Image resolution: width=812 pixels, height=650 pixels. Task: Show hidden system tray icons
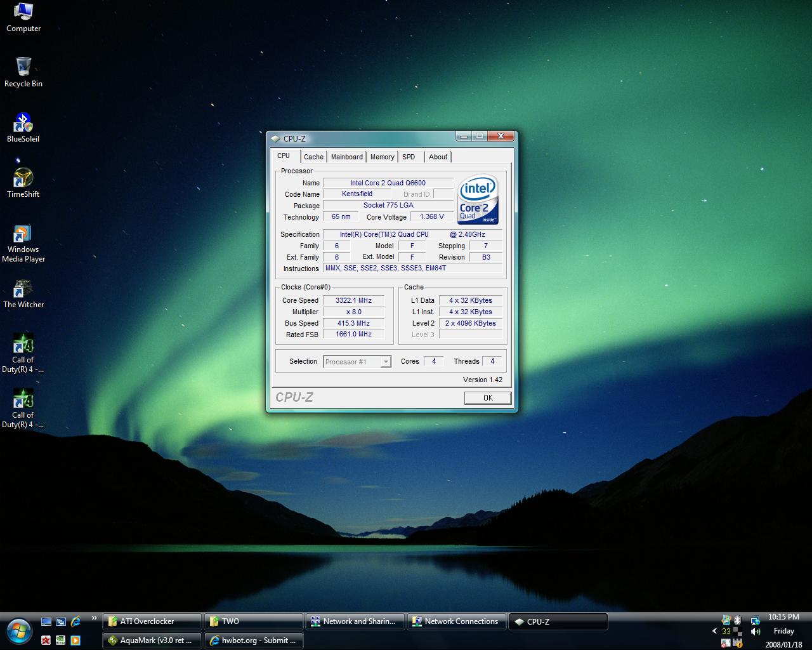click(x=715, y=631)
